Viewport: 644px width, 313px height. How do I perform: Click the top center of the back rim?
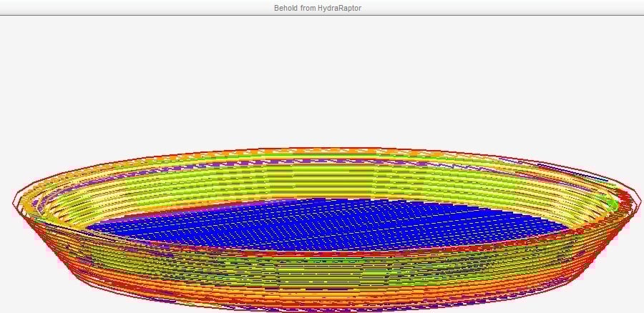coord(322,151)
